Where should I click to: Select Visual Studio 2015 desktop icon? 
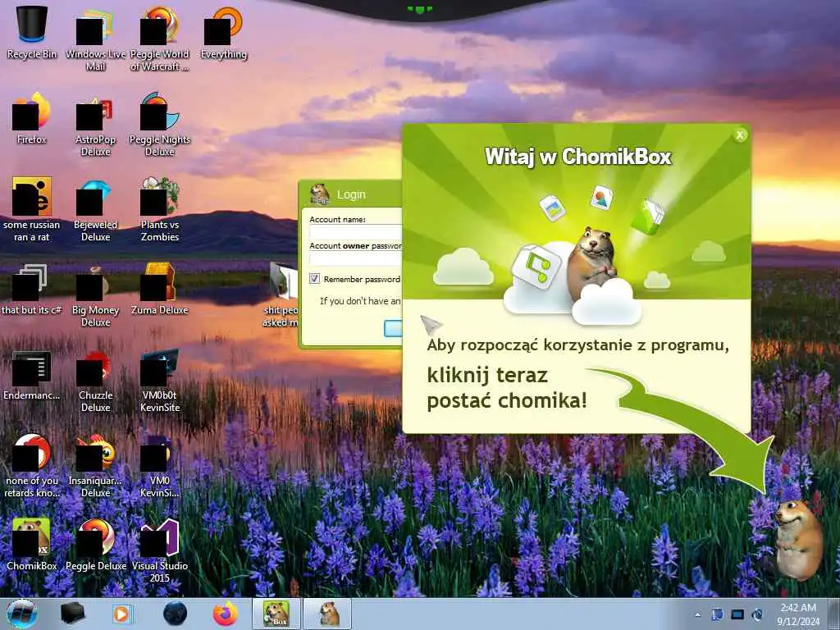coord(160,550)
